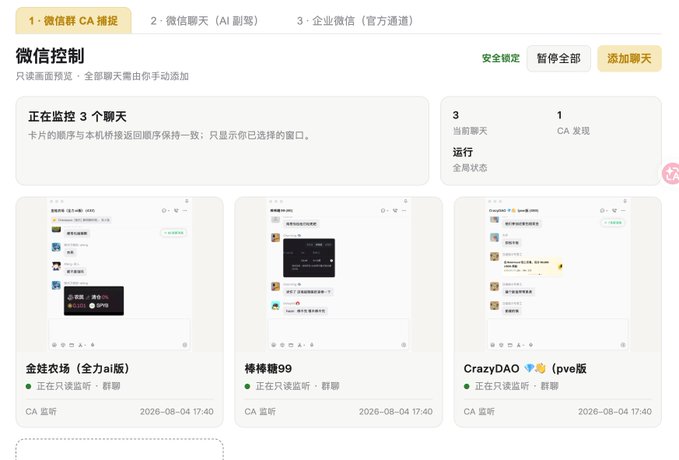Click the emoji icon in 金娃农场 preview toolbar
Viewport: 679px width, 460px height.
tap(55, 345)
